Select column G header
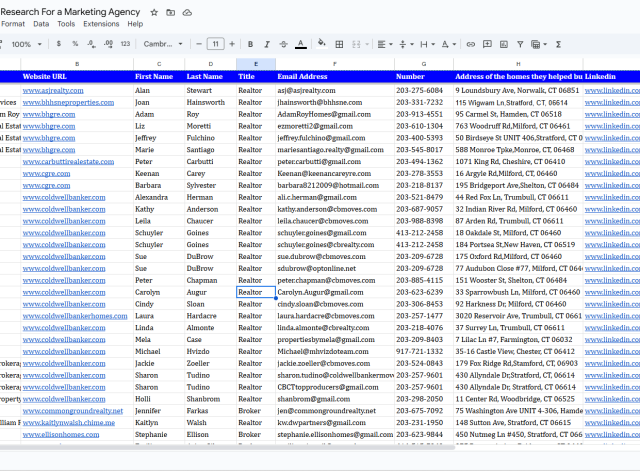640x471 pixels. (424, 64)
